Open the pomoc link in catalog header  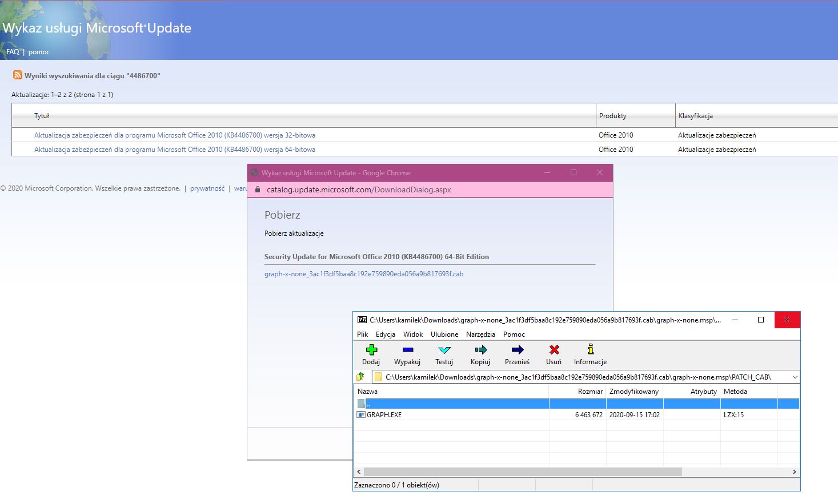[x=39, y=52]
